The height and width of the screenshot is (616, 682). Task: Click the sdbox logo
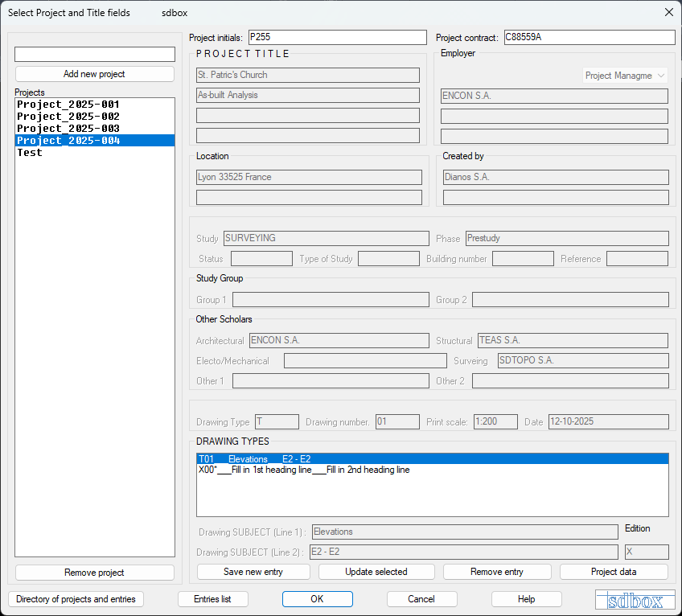pos(635,600)
